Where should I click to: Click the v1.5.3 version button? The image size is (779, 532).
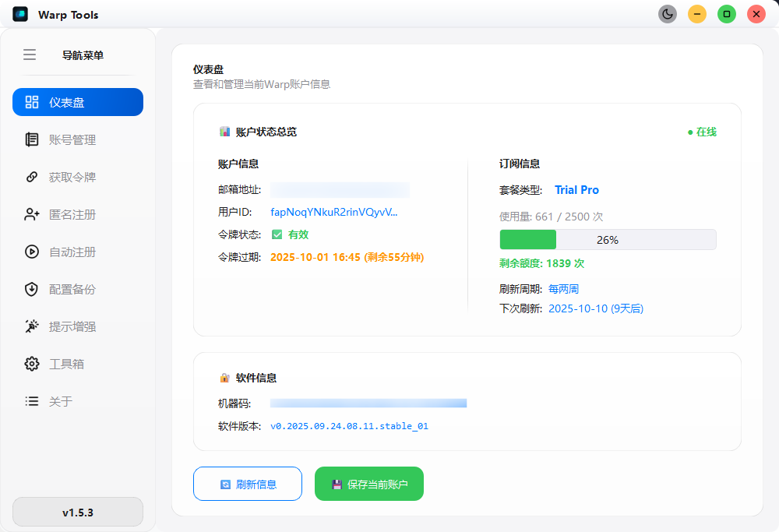click(x=78, y=512)
